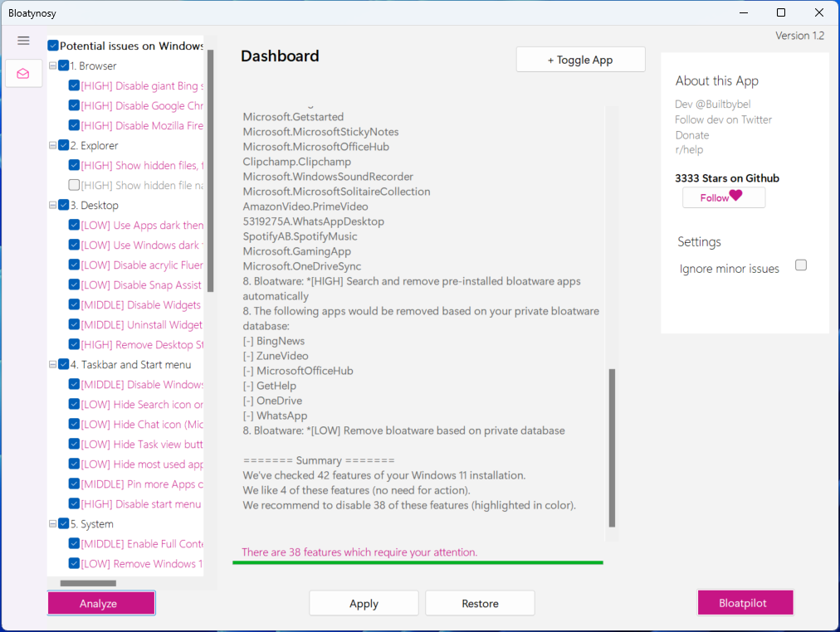Viewport: 840px width, 632px height.
Task: Click the Microsoft.Getstarted log line
Action: pyautogui.click(x=293, y=117)
